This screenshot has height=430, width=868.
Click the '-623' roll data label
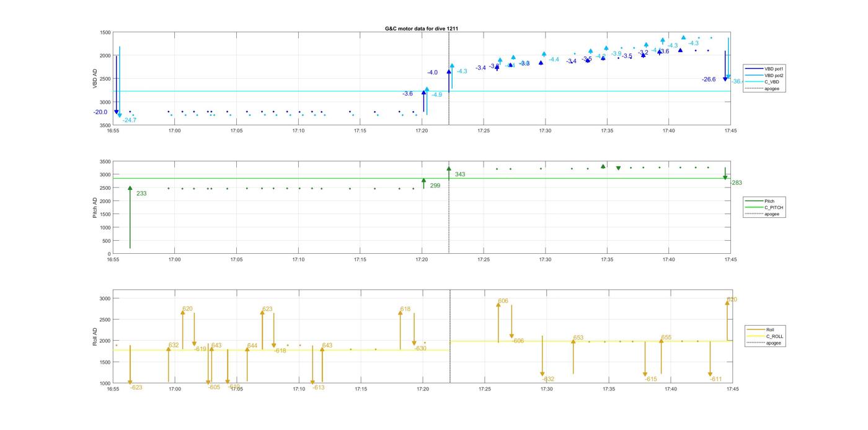pos(136,387)
